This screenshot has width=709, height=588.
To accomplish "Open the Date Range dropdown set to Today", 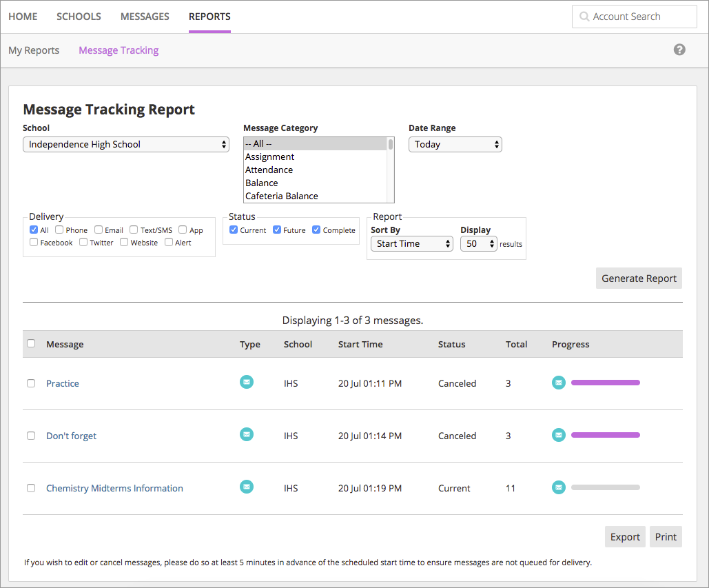I will click(455, 144).
